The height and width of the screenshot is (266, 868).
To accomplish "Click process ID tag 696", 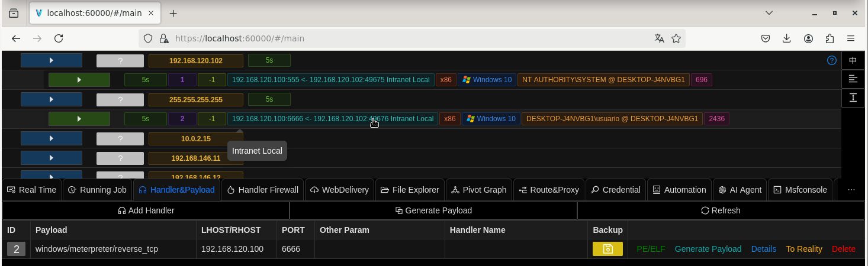I will pyautogui.click(x=702, y=79).
